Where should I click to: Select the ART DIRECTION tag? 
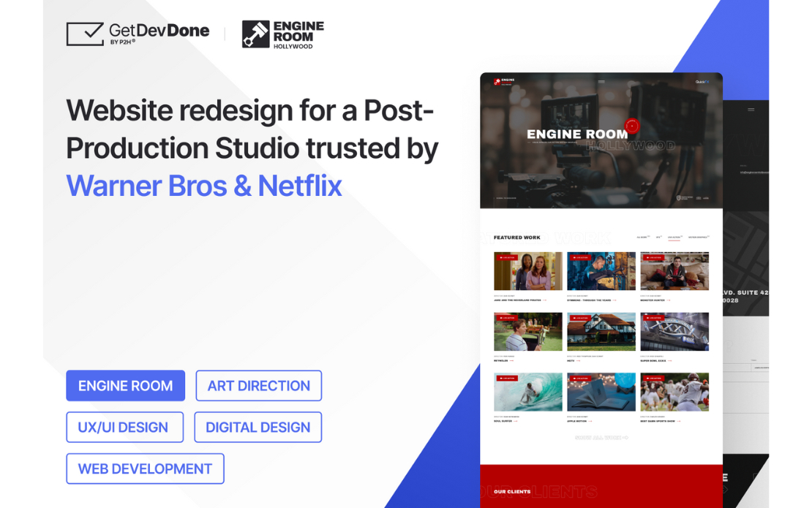point(258,385)
